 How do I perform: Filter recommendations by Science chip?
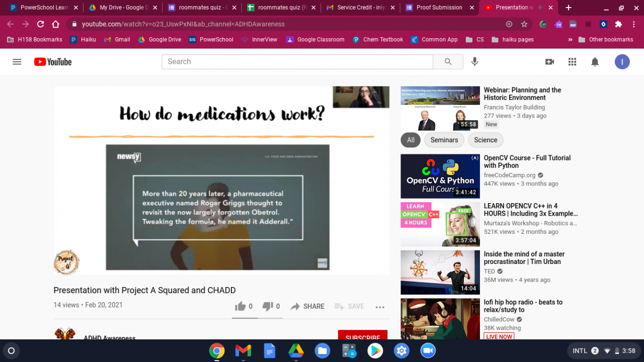[486, 140]
